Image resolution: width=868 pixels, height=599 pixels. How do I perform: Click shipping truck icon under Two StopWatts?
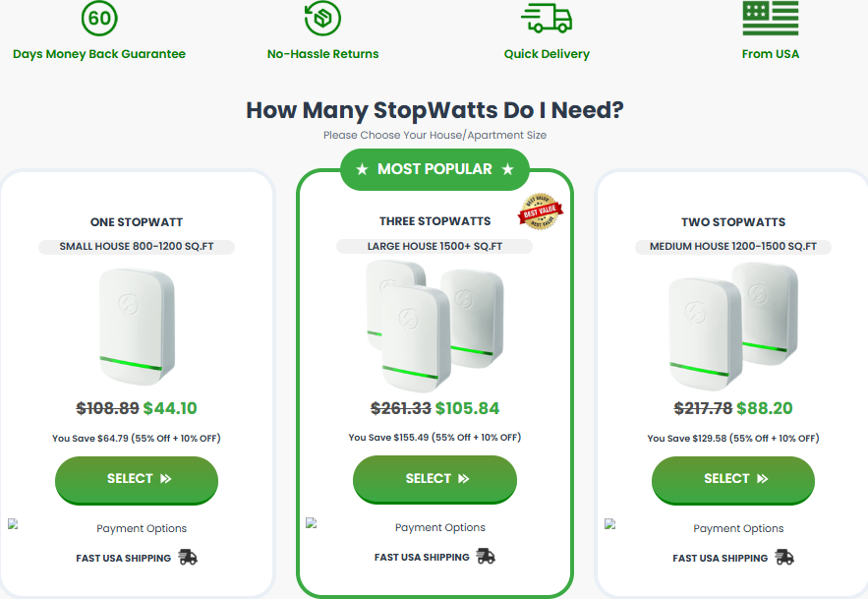(783, 557)
